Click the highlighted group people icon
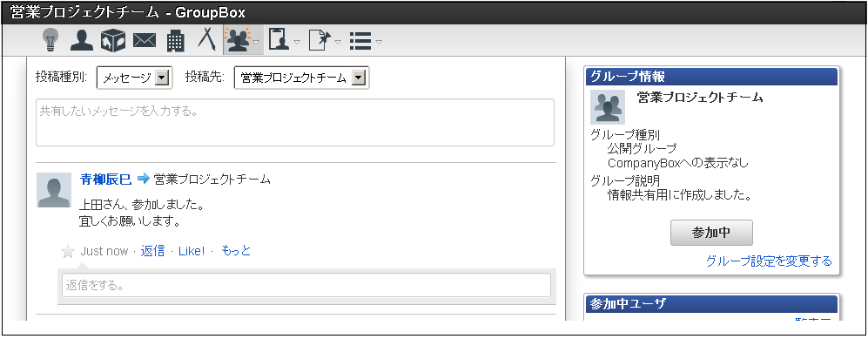 tap(238, 40)
